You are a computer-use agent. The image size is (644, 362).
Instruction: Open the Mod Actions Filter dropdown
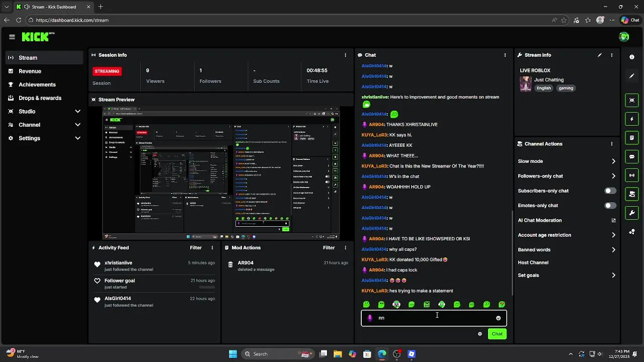click(329, 248)
